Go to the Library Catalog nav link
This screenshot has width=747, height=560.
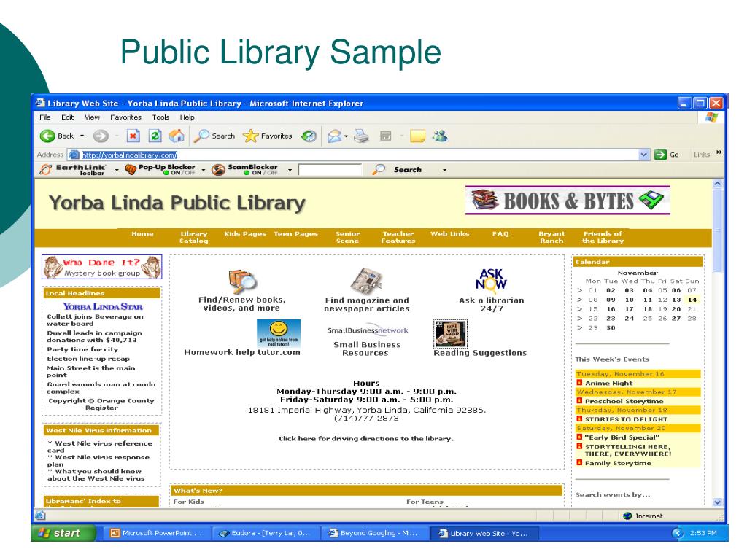point(194,237)
